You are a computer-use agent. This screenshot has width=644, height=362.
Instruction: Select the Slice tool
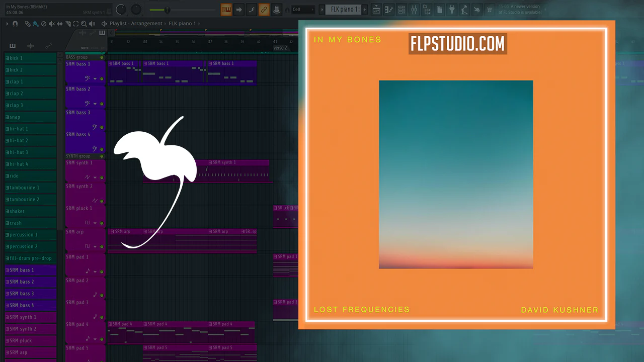[x=67, y=24]
